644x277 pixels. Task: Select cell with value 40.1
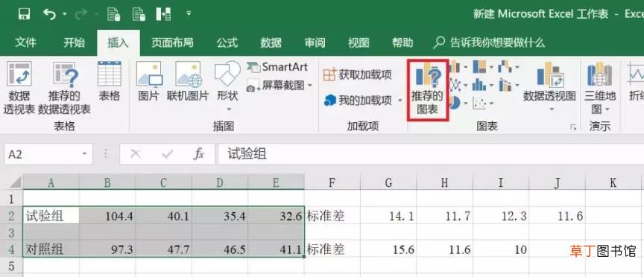coord(163,216)
